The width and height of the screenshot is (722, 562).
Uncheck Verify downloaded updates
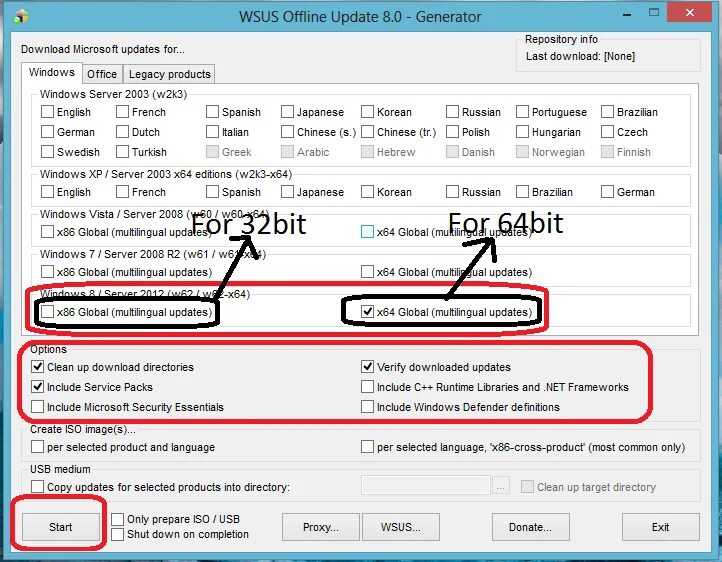367,367
